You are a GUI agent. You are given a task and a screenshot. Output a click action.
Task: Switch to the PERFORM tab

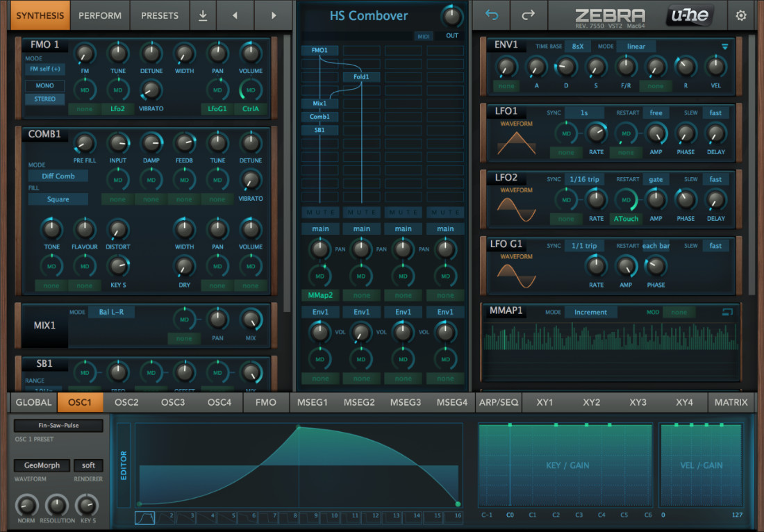(99, 15)
